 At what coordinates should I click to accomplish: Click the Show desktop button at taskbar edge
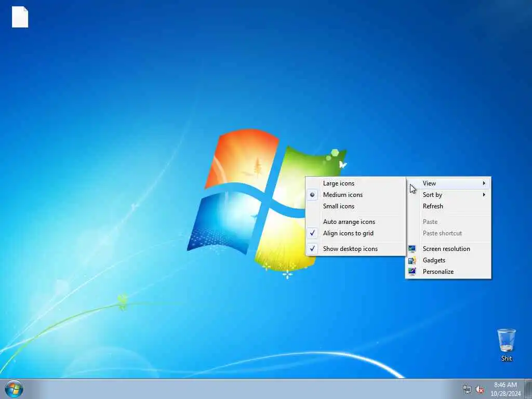pos(528,389)
